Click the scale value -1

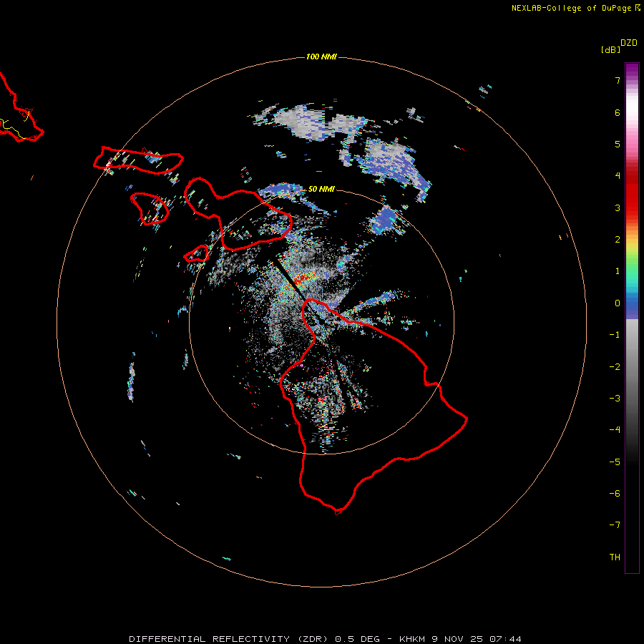pyautogui.click(x=615, y=335)
